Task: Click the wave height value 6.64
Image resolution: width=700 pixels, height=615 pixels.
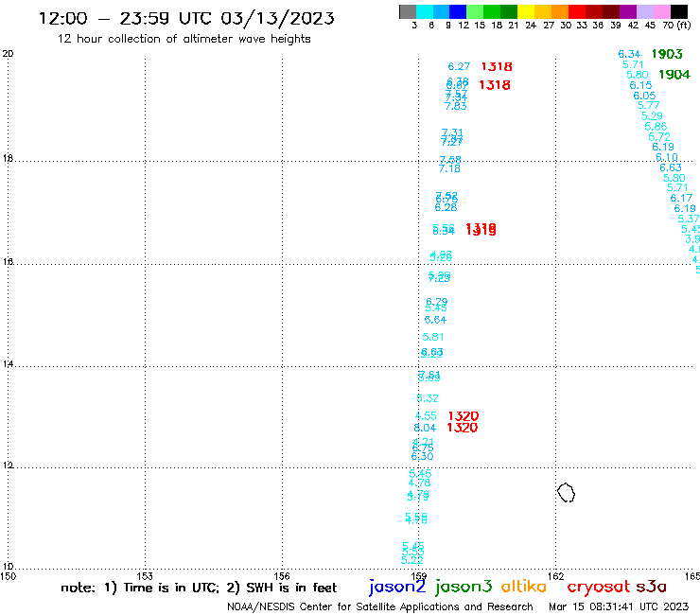Action: (435, 320)
